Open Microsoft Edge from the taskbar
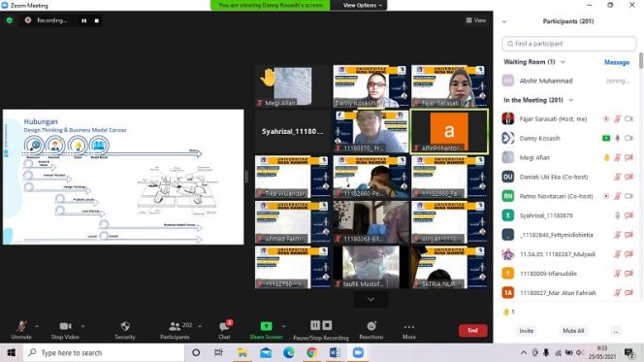This screenshot has height=362, width=644. pos(289,352)
